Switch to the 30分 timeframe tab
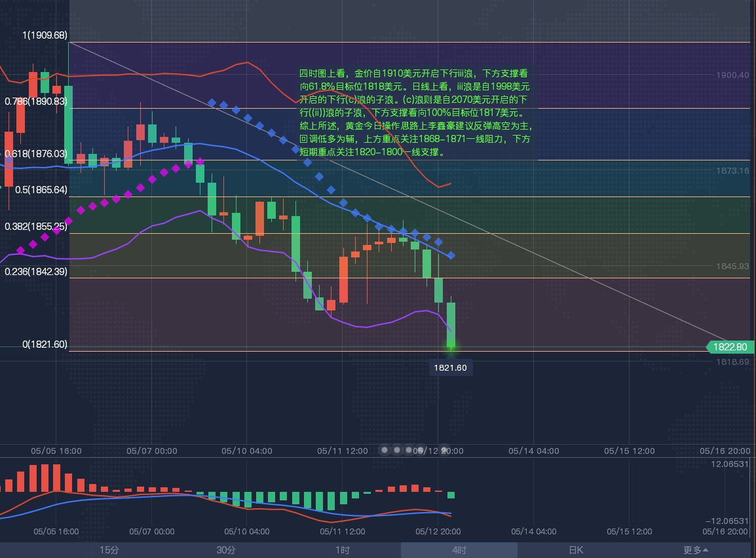Screen dimensions: 756x558 click(x=226, y=550)
